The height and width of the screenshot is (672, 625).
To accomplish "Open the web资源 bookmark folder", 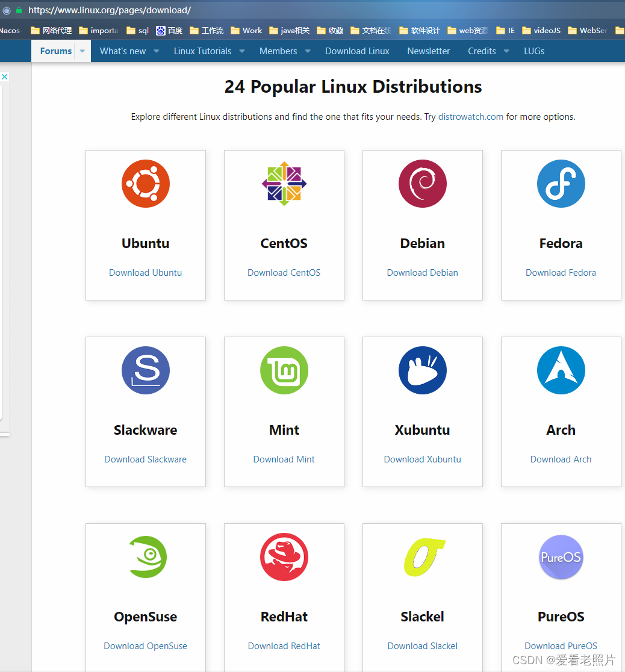I will 467,31.
